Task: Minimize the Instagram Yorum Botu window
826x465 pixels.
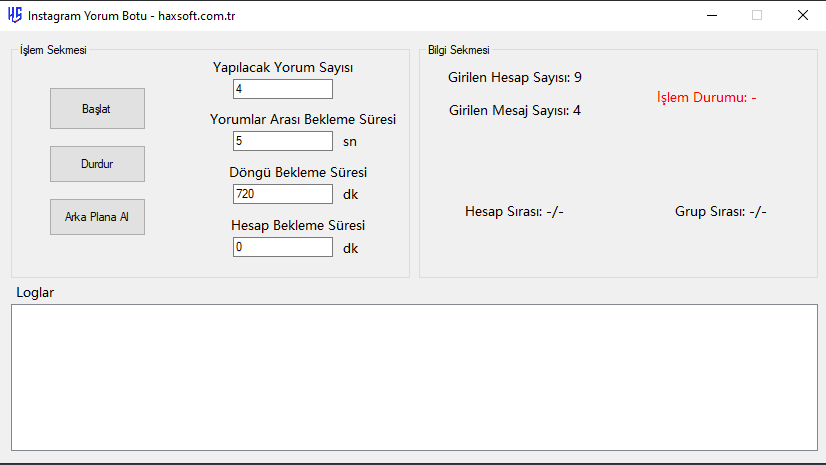Action: [x=711, y=16]
